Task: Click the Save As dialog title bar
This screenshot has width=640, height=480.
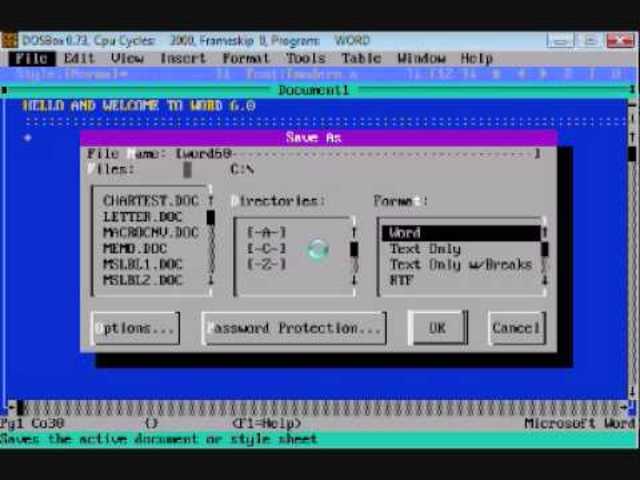Action: 319,138
